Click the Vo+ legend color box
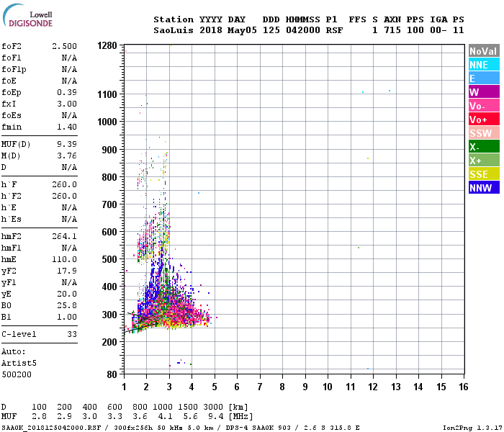 484,120
